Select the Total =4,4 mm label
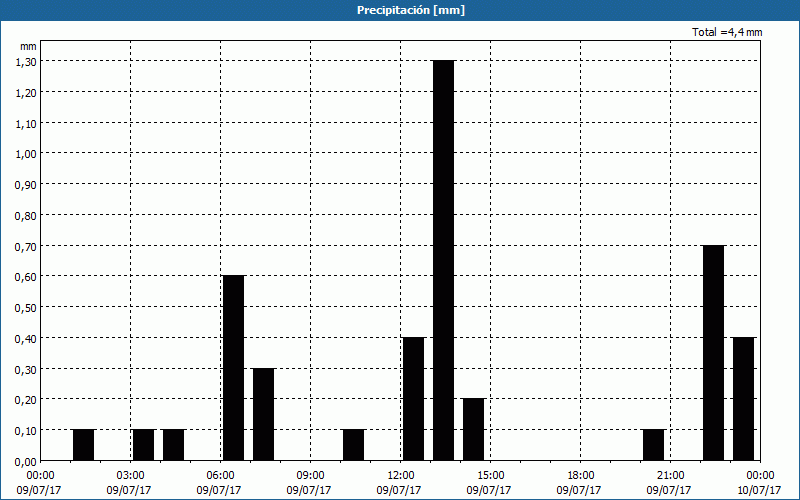 click(727, 32)
